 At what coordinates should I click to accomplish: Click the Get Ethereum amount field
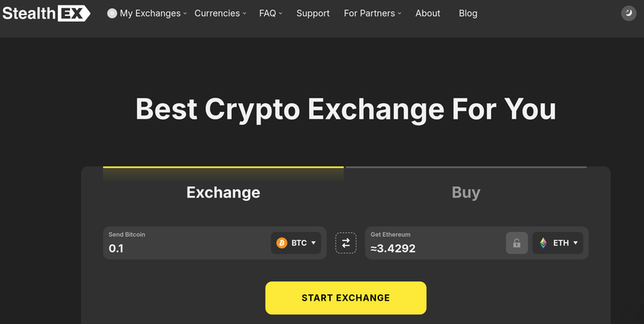[x=431, y=248]
